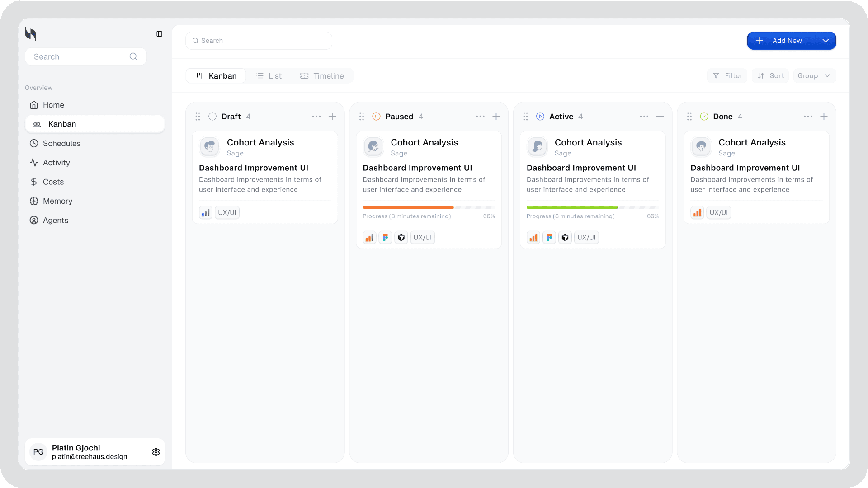
Task: Collapse the sidebar panel icon
Action: point(159,34)
